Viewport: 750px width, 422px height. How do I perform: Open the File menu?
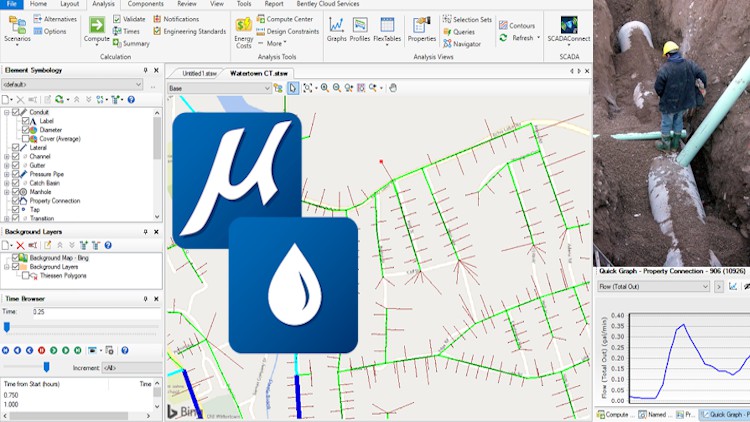(x=12, y=4)
